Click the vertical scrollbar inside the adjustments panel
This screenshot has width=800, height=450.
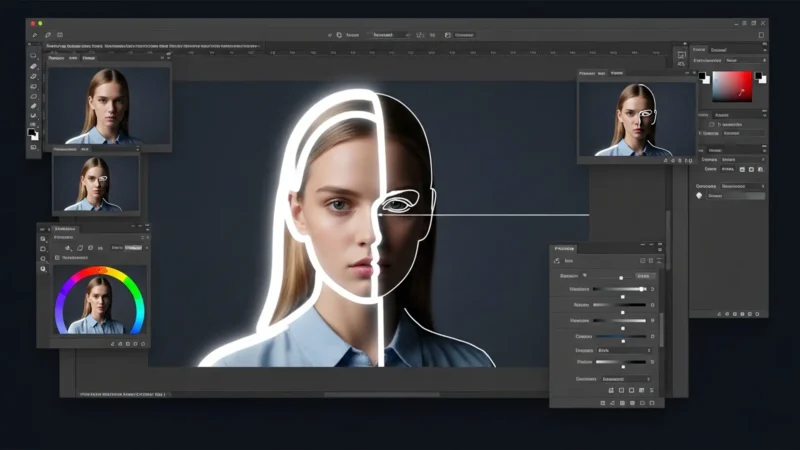point(662,330)
